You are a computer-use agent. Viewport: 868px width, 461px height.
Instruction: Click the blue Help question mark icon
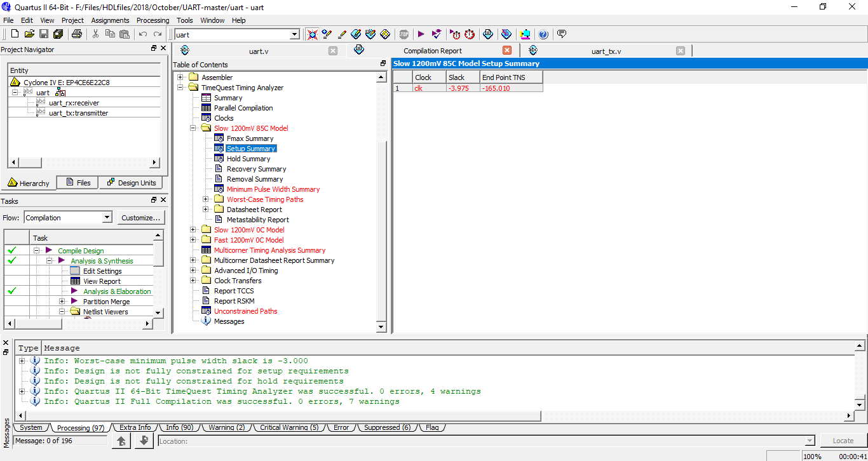tap(543, 34)
